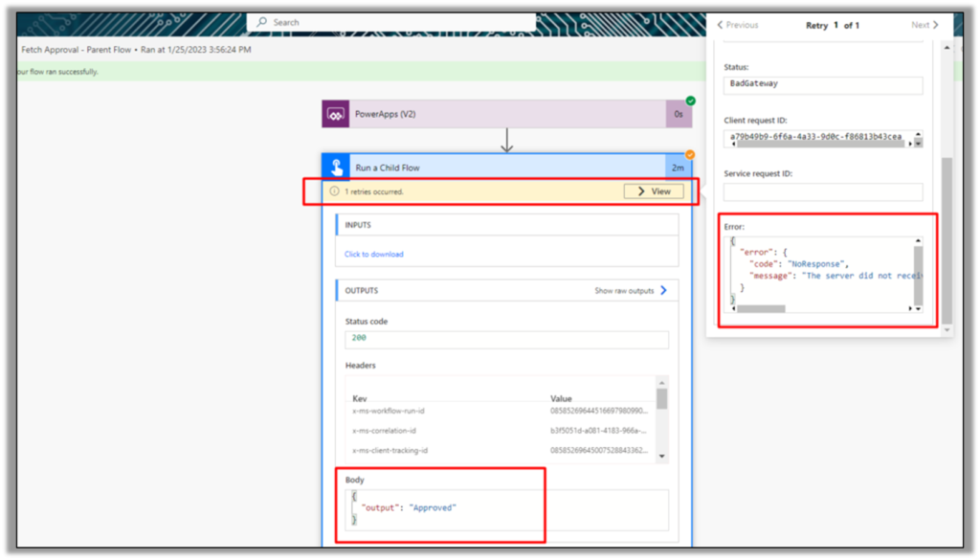980x560 pixels.
Task: Click the Service request ID empty field
Action: 823,191
